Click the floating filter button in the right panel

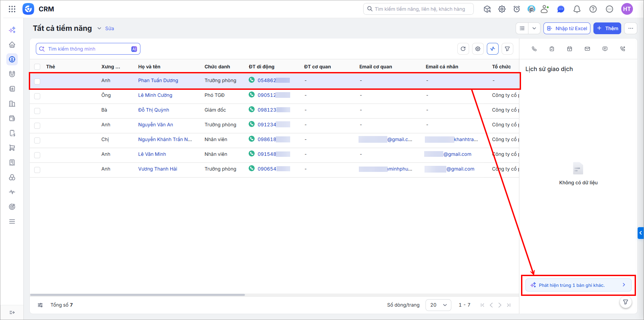(626, 302)
